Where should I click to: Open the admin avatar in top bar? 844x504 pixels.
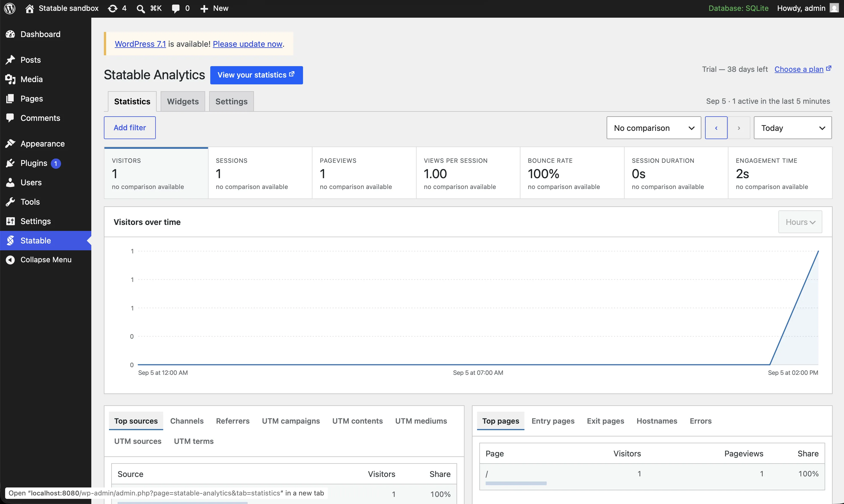[834, 8]
